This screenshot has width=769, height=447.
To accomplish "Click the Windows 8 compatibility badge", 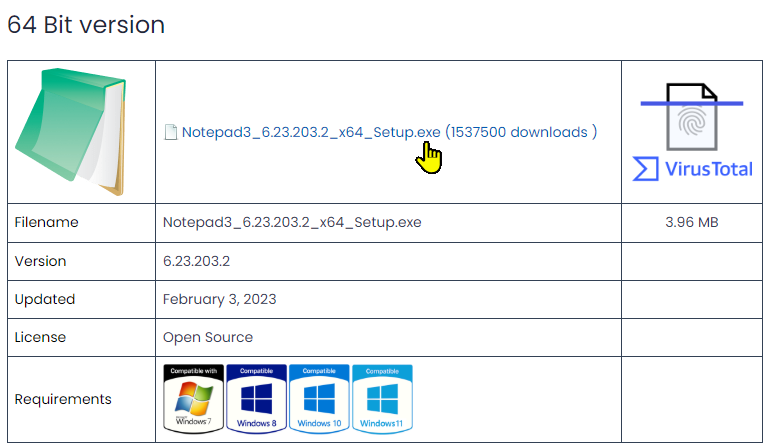I will 256,399.
